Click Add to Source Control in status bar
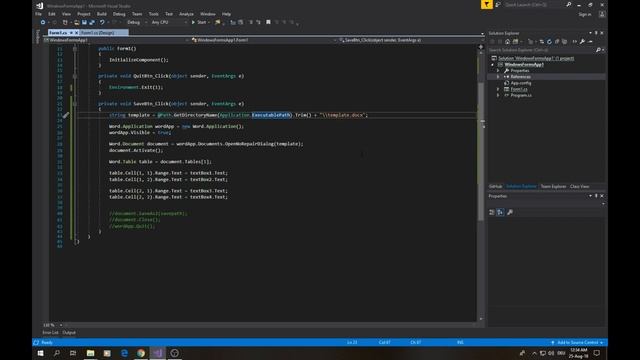 click(x=577, y=342)
